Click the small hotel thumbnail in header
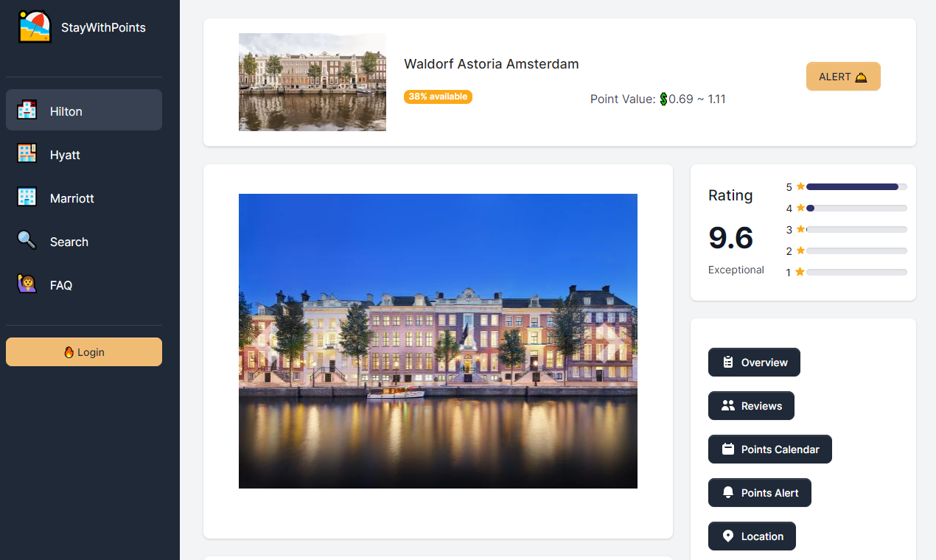 point(312,82)
